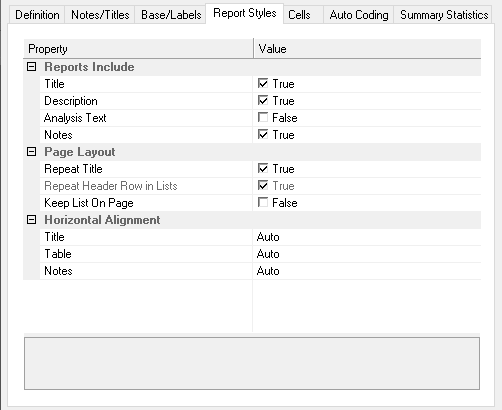Image resolution: width=502 pixels, height=410 pixels.
Task: Collapse the Reports Include group
Action: point(31,67)
